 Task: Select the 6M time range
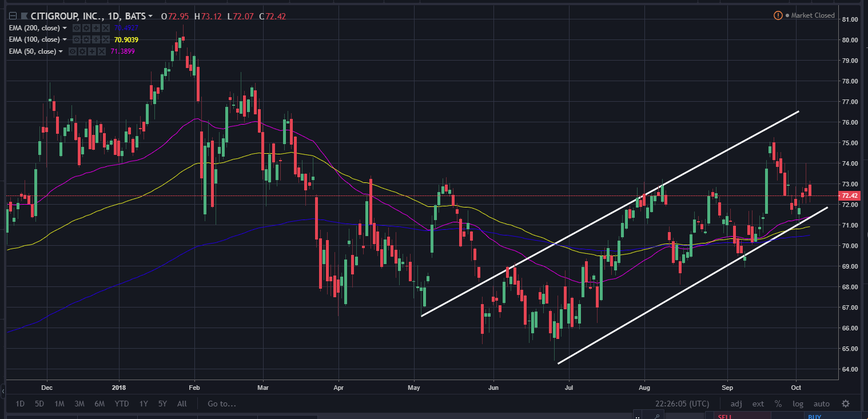pos(99,404)
